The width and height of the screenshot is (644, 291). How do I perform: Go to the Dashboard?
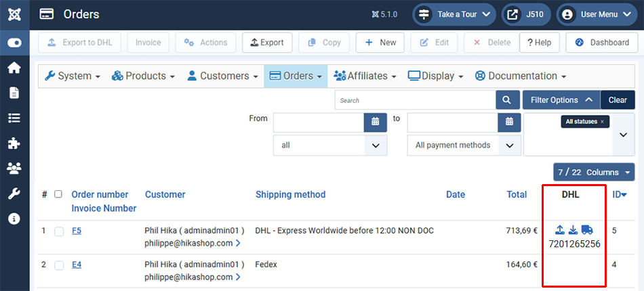(602, 43)
